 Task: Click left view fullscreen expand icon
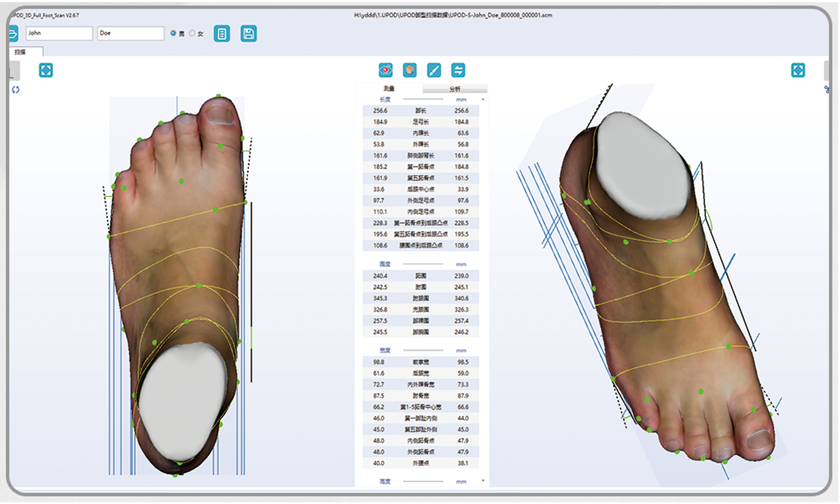pyautogui.click(x=46, y=70)
